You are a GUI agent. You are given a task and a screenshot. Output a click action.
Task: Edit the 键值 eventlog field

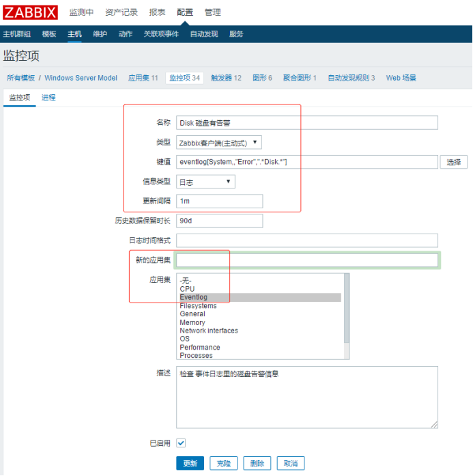(307, 162)
